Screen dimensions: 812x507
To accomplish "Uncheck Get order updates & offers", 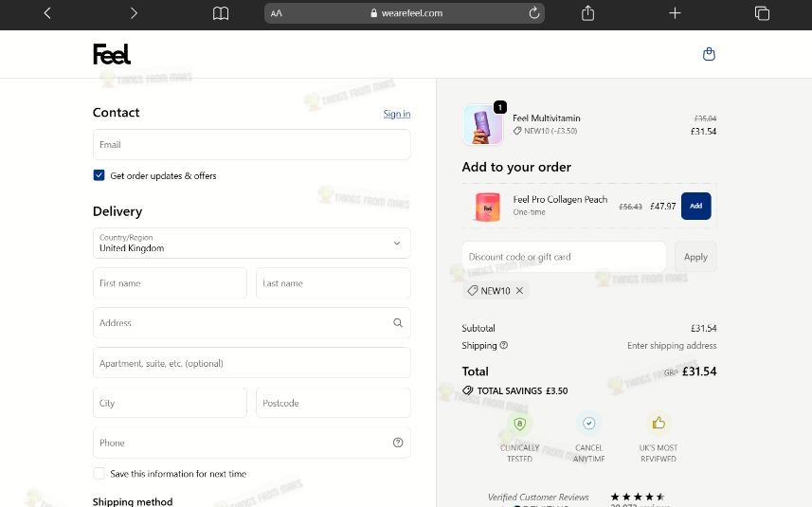I will click(x=99, y=175).
